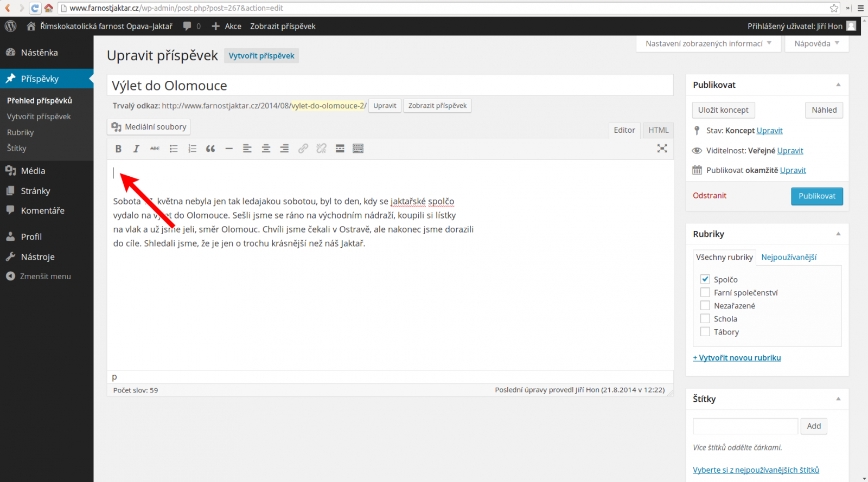Insert horizontal line icon

coord(229,149)
